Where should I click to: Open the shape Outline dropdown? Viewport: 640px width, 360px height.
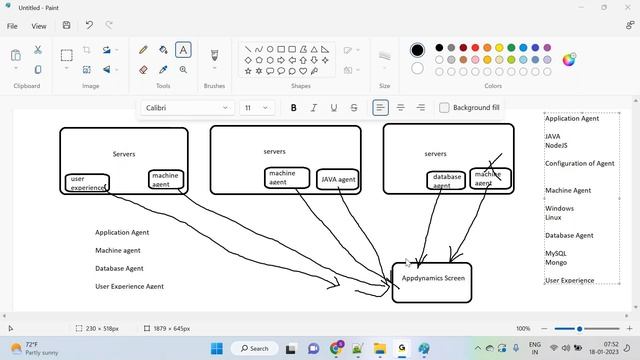[352, 50]
